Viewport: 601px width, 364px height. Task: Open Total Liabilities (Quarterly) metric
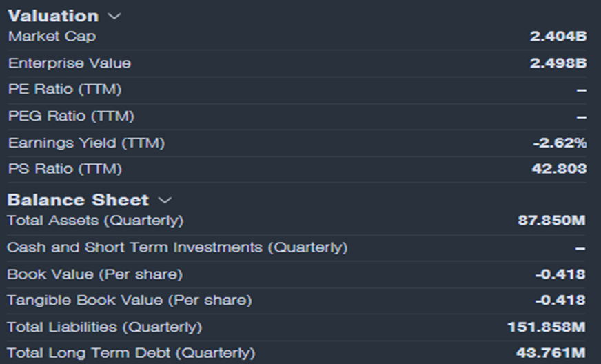(104, 327)
